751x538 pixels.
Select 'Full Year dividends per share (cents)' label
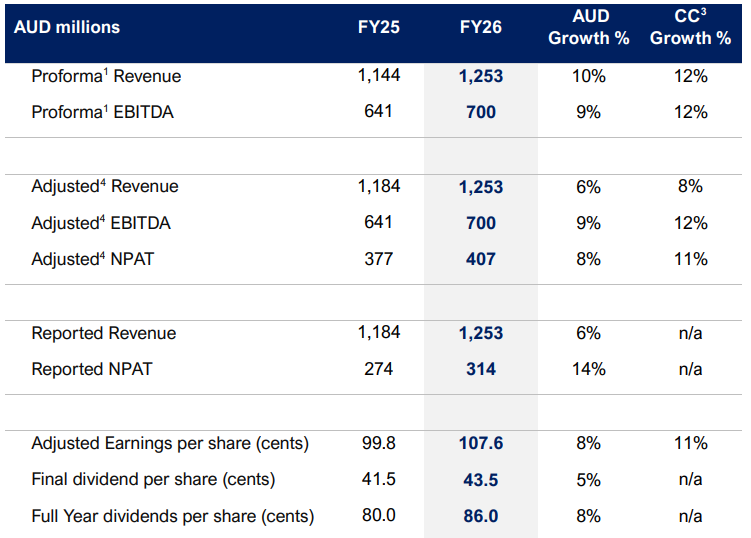[x=172, y=516]
